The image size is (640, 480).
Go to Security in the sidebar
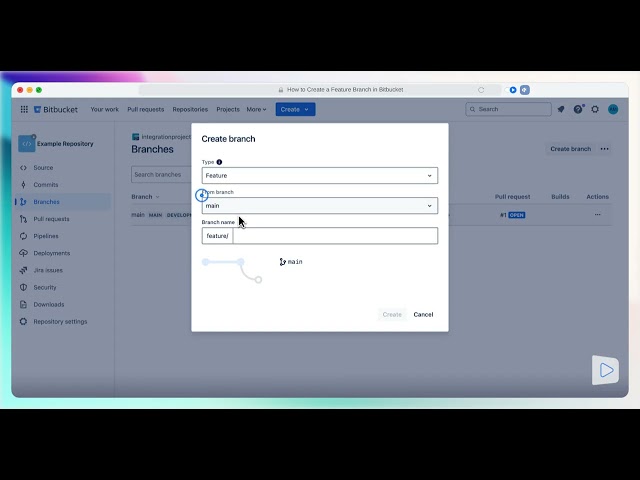tap(45, 287)
